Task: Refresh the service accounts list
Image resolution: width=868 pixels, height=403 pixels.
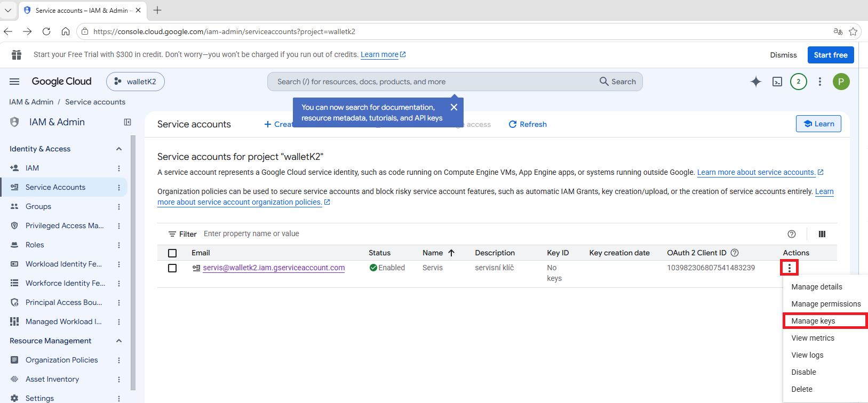Action: click(528, 124)
